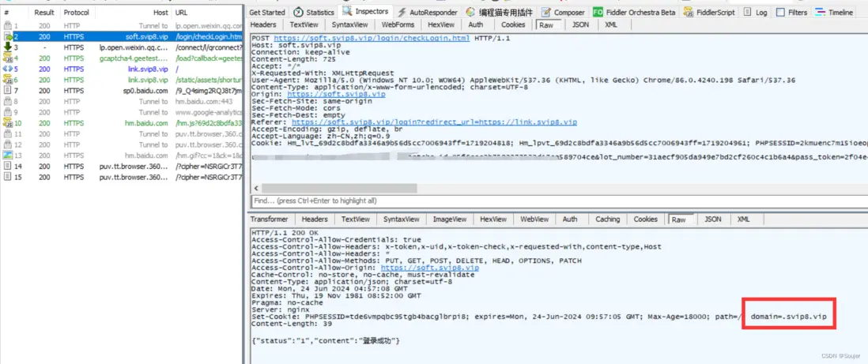Open the Get Started tab
The width and height of the screenshot is (868, 364).
(267, 12)
